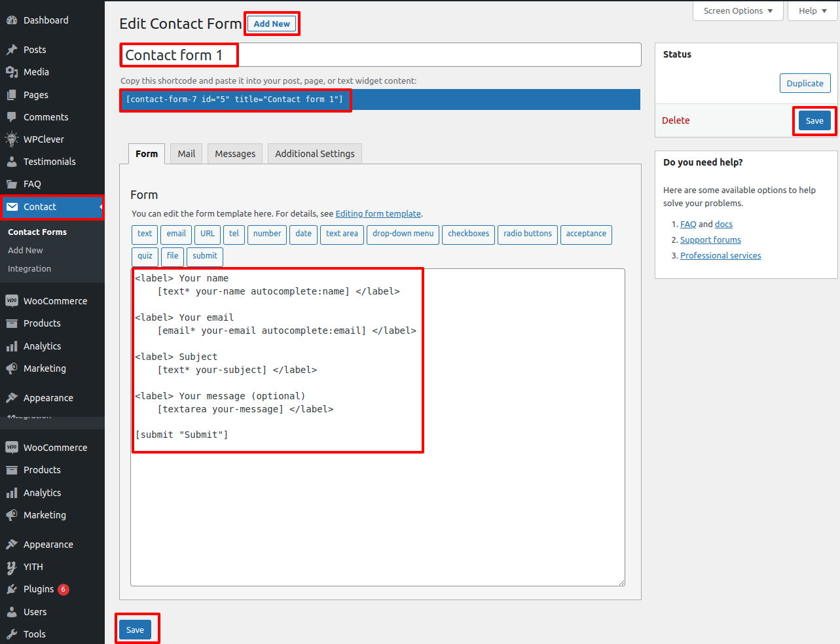
Task: Open Media via its sidebar icon
Action: point(12,72)
